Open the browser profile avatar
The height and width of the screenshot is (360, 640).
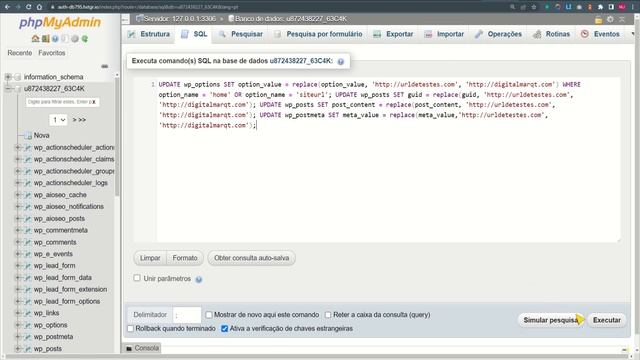[x=622, y=7]
